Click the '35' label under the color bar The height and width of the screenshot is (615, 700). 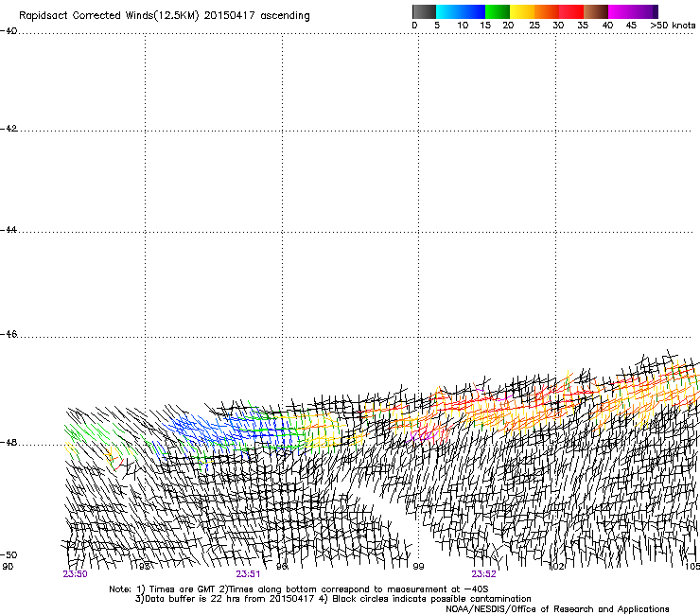[x=583, y=26]
